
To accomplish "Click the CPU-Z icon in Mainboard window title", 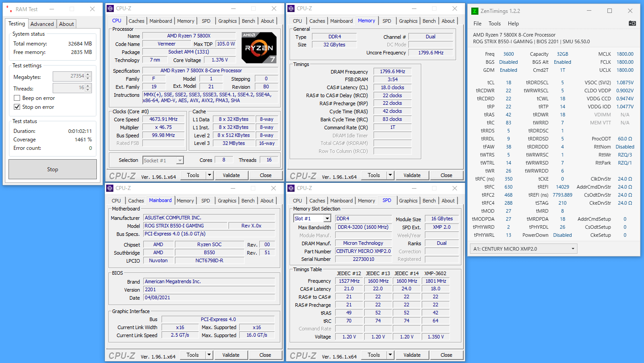I will pyautogui.click(x=110, y=188).
